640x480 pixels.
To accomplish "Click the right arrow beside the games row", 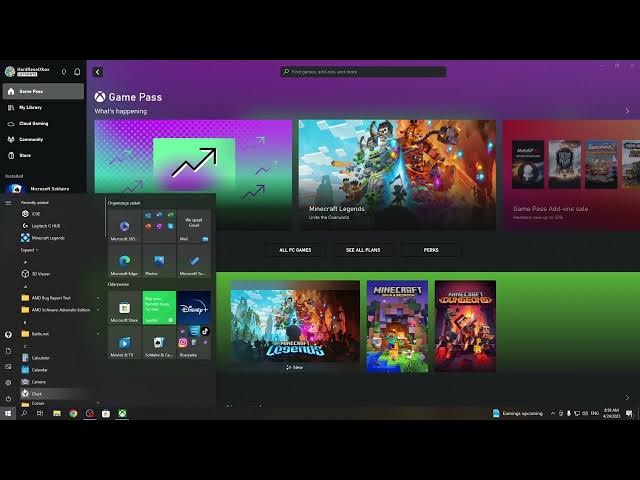I will click(x=627, y=398).
